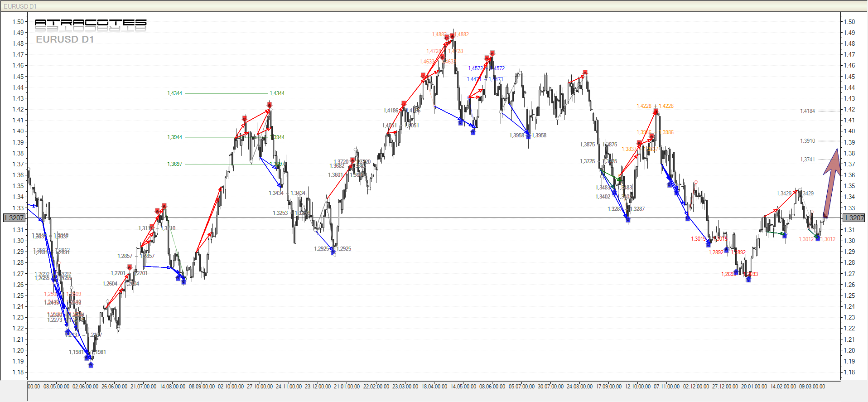
Task: Click the 24.11:00.00 date on time axis
Action: 289,387
